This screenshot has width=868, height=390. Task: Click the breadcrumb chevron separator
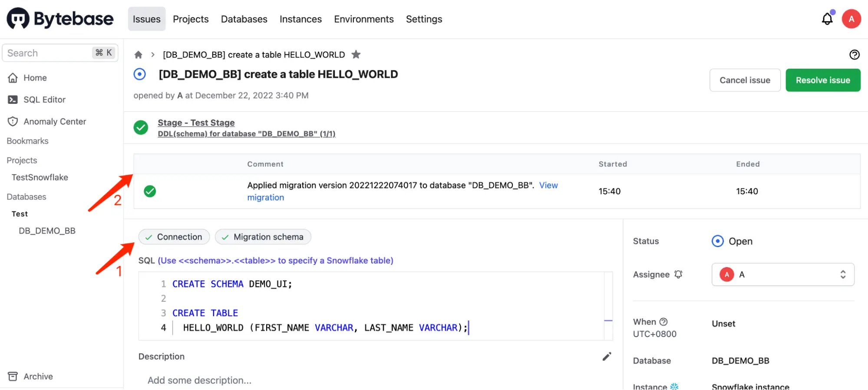click(153, 55)
